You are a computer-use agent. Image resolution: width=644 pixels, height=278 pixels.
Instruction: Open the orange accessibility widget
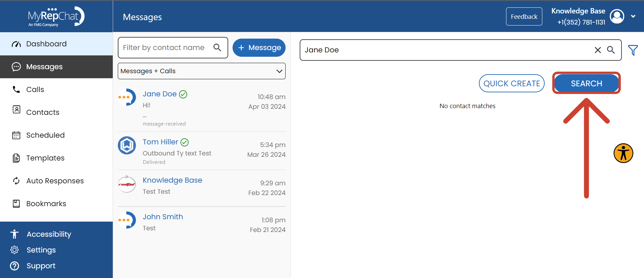pyautogui.click(x=623, y=153)
